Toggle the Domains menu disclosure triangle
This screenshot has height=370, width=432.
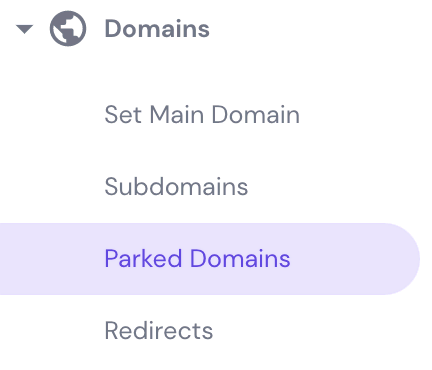coord(25,29)
